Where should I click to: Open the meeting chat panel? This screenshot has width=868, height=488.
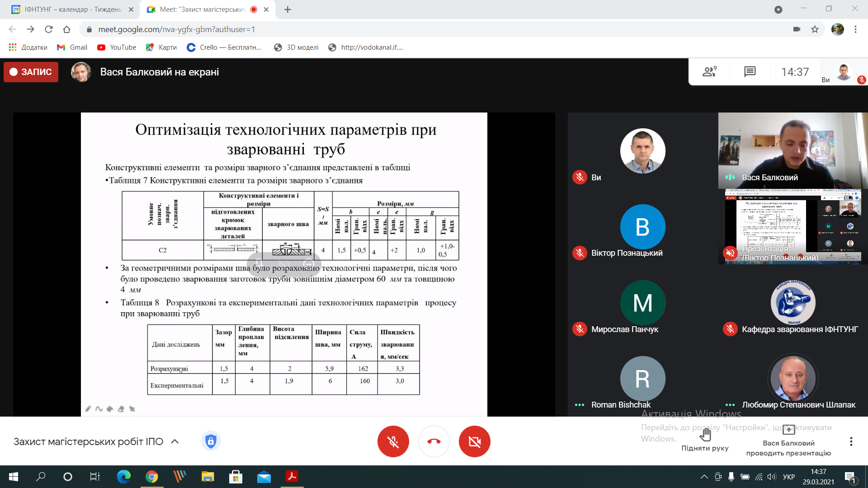(x=750, y=71)
